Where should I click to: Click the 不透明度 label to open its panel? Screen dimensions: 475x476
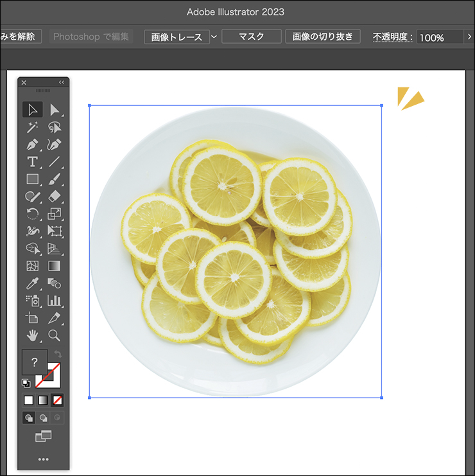(392, 37)
